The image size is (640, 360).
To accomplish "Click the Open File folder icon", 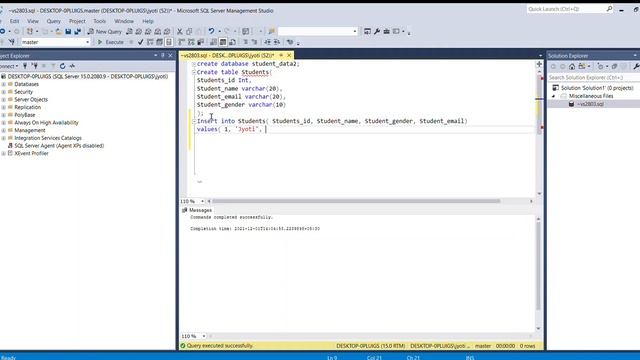I will point(59,31).
